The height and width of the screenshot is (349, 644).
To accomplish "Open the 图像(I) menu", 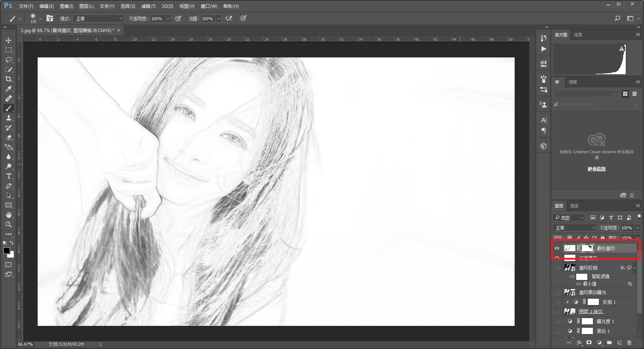I will [67, 6].
